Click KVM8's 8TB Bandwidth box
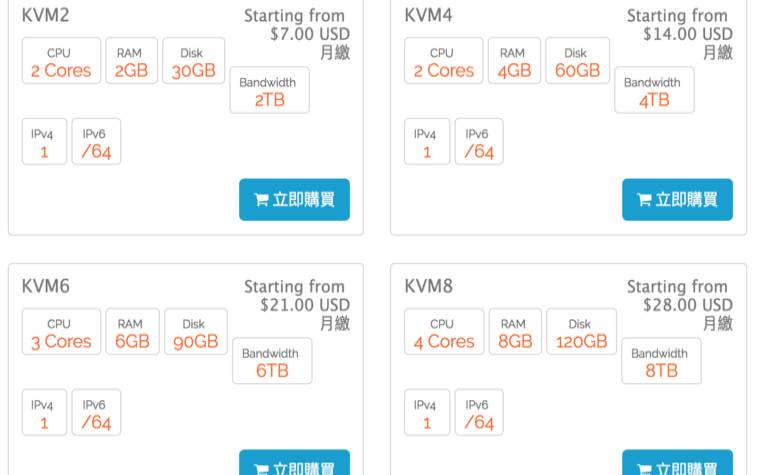 (661, 361)
